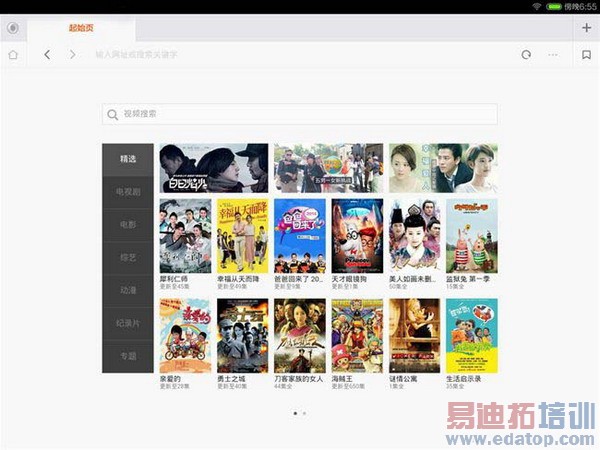Select the 电影 category
Image resolution: width=600 pixels, height=450 pixels.
[128, 225]
